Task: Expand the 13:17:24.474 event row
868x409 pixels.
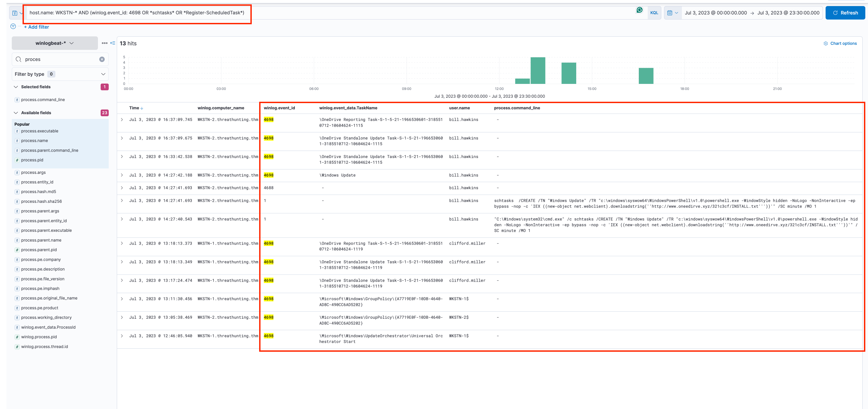Action: pos(122,281)
